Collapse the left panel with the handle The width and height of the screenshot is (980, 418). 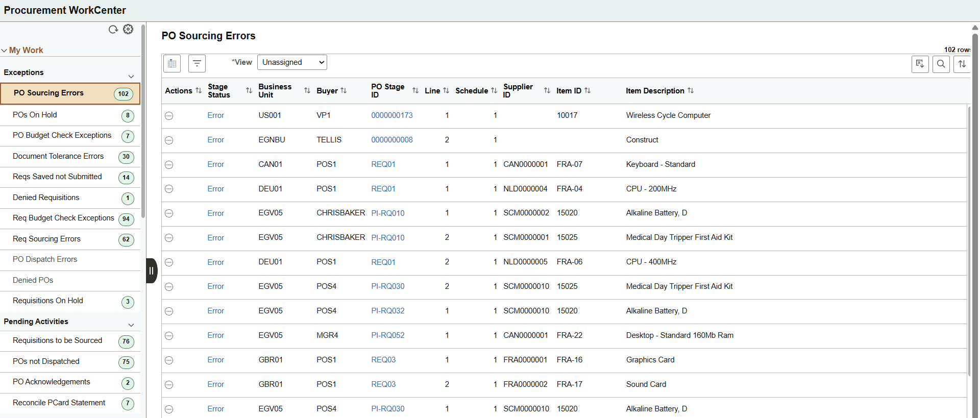[152, 271]
